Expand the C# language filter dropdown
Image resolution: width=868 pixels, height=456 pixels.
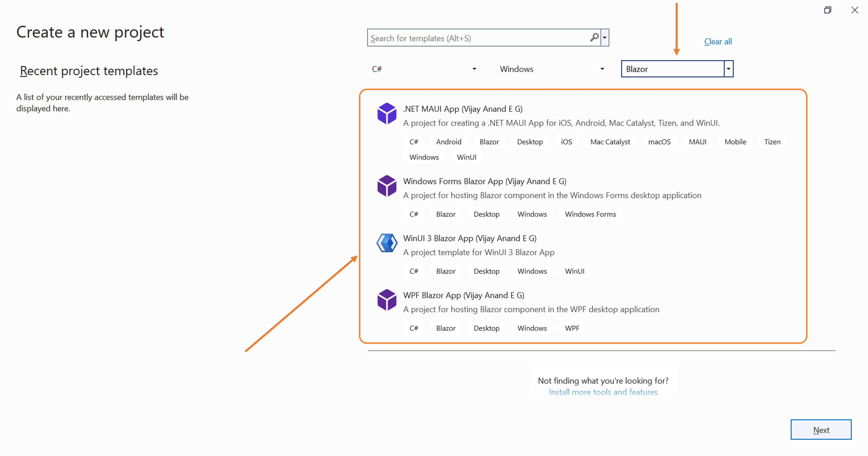point(474,69)
